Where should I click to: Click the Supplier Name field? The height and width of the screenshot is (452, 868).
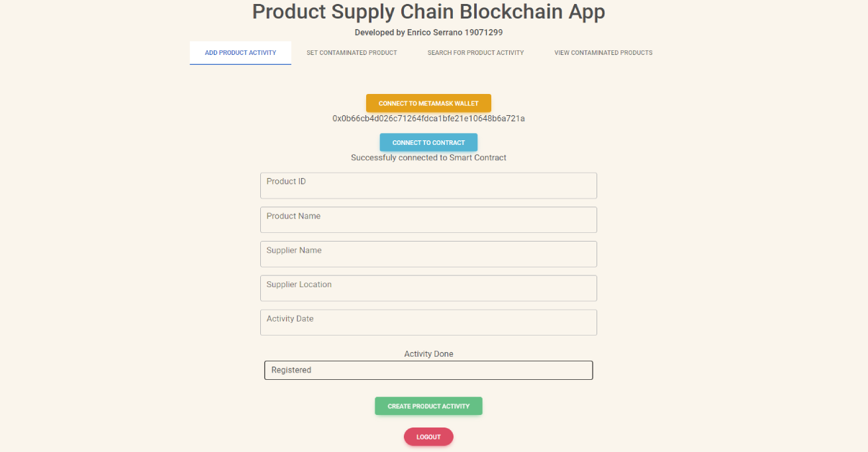pyautogui.click(x=428, y=254)
